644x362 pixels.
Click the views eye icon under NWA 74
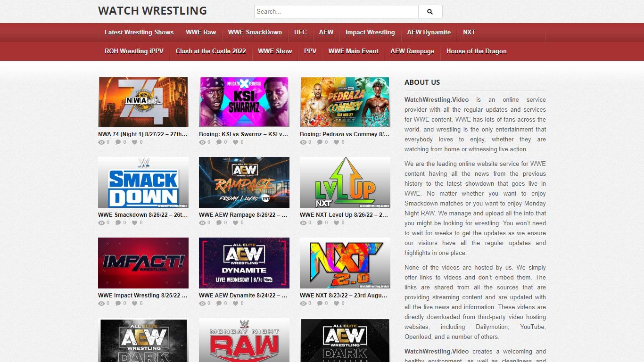pyautogui.click(x=101, y=142)
